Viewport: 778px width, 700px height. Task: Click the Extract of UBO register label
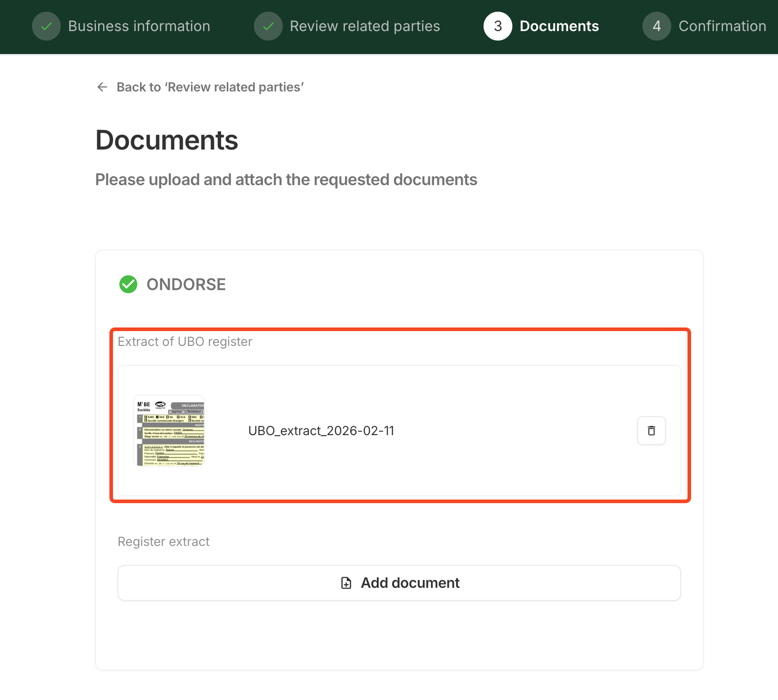pos(185,341)
